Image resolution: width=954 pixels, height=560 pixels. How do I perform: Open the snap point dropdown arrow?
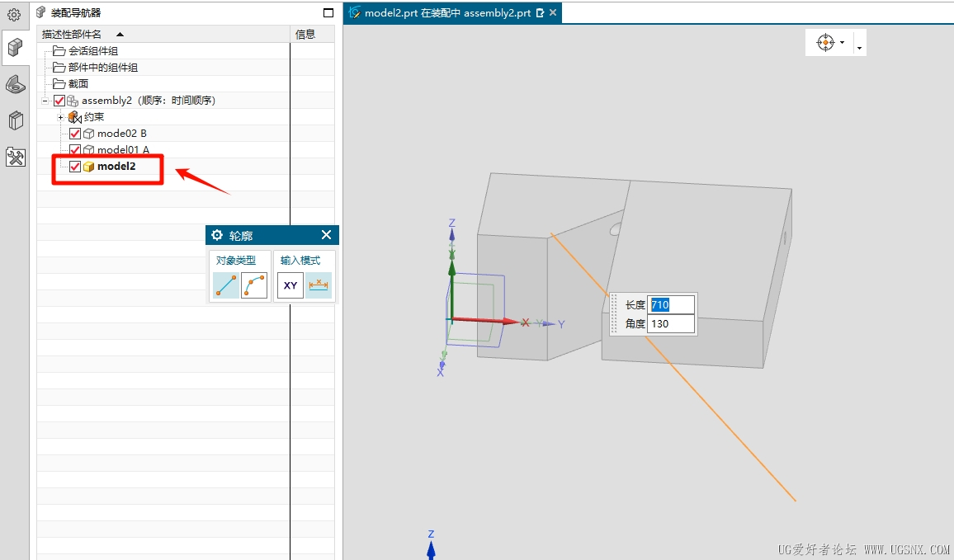click(x=859, y=48)
